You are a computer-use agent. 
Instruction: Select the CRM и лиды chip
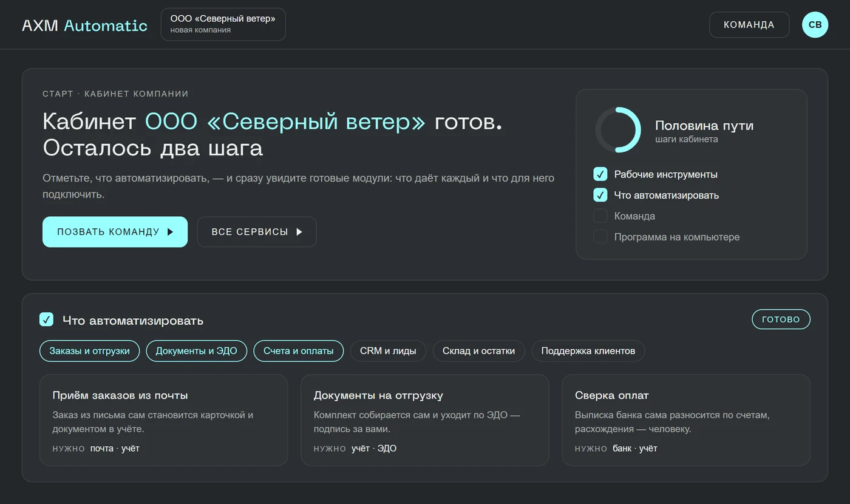[388, 351]
